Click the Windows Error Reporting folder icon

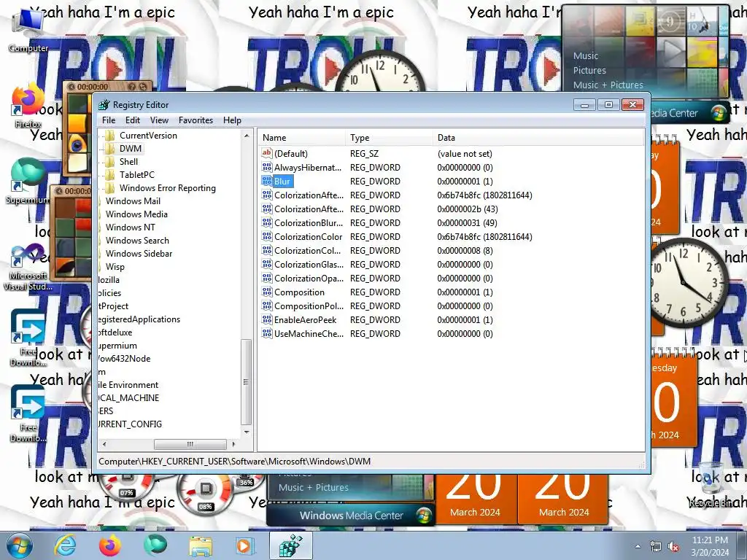coord(110,187)
